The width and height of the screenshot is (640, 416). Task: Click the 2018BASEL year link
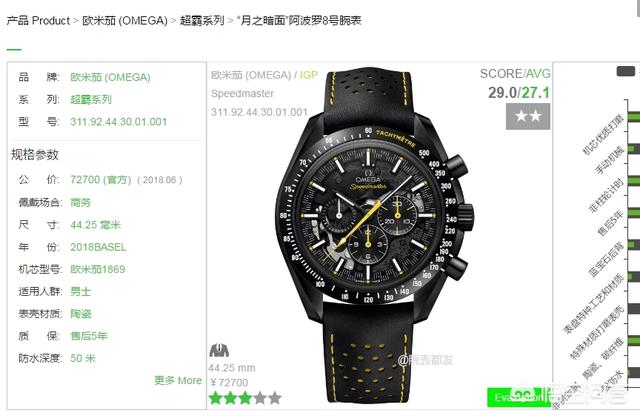[x=98, y=247]
